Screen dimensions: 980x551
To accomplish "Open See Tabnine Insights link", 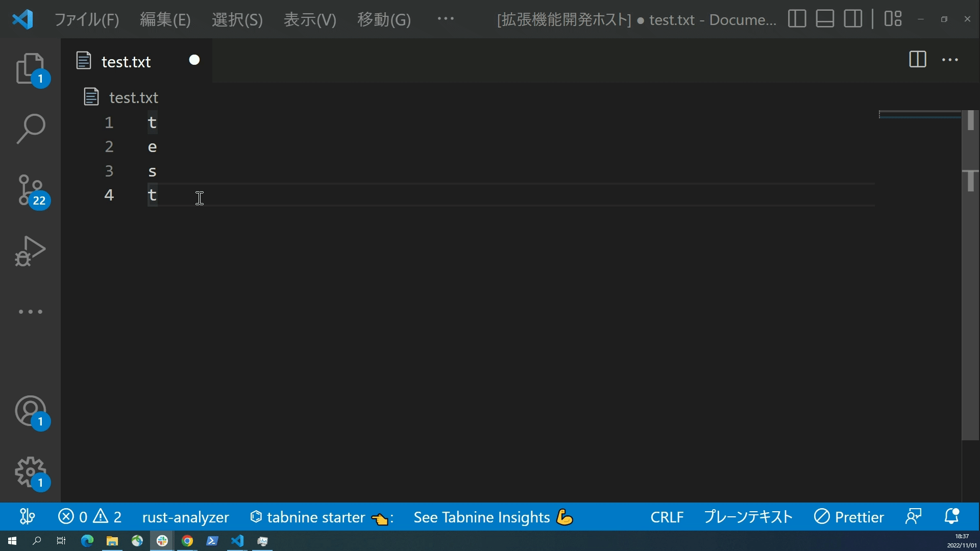I will point(494,517).
